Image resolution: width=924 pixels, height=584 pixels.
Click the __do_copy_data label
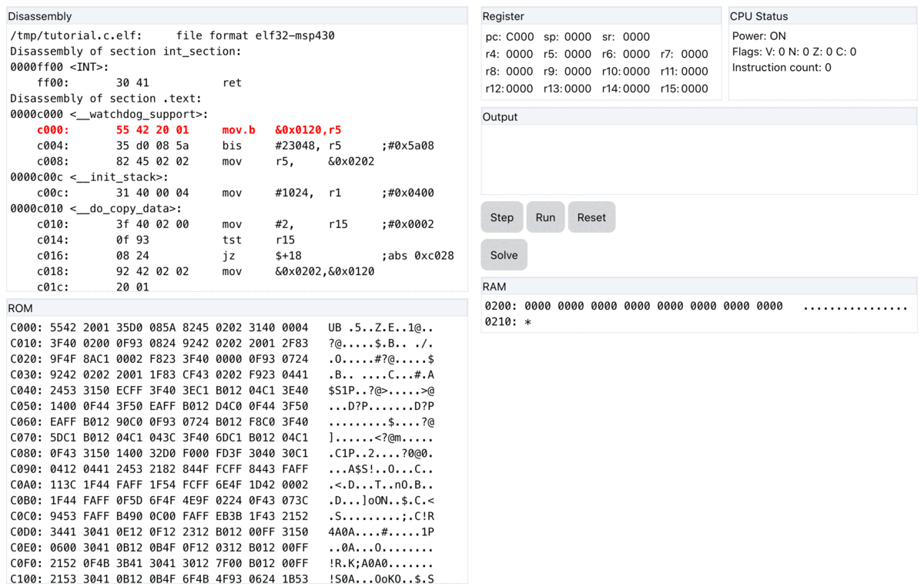[x=96, y=209]
